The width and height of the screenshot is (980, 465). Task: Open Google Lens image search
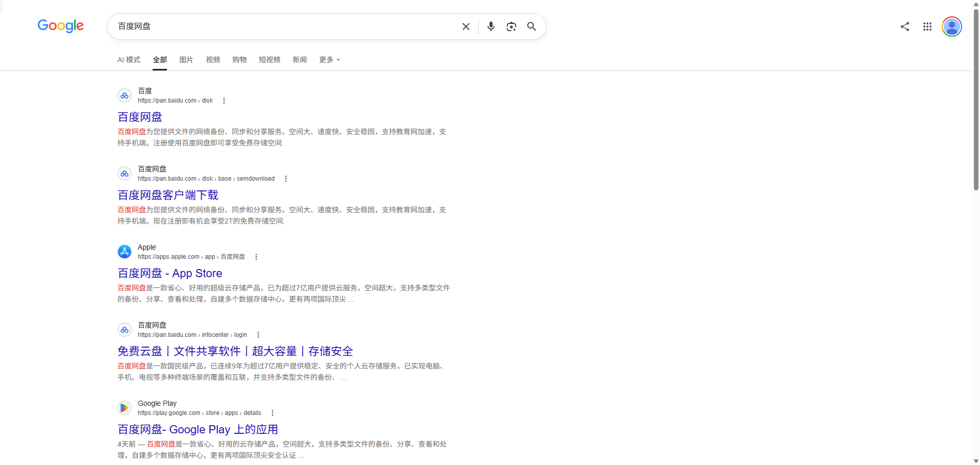(x=511, y=27)
